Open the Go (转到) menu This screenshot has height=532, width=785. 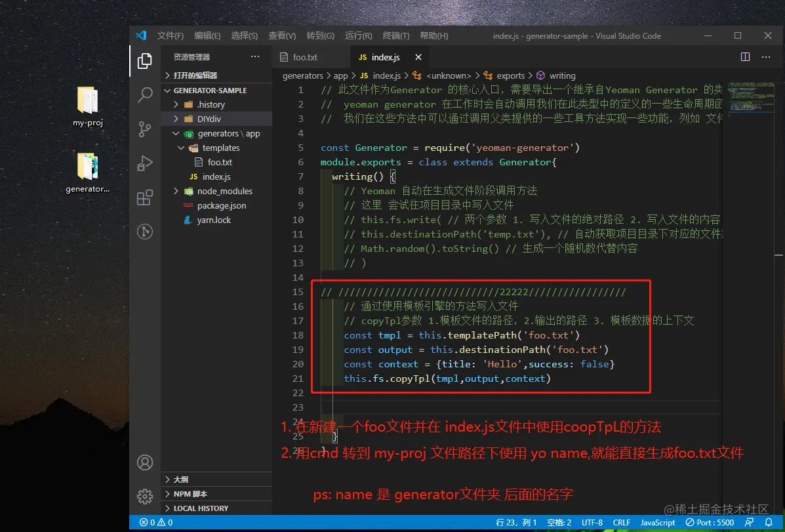tap(321, 35)
